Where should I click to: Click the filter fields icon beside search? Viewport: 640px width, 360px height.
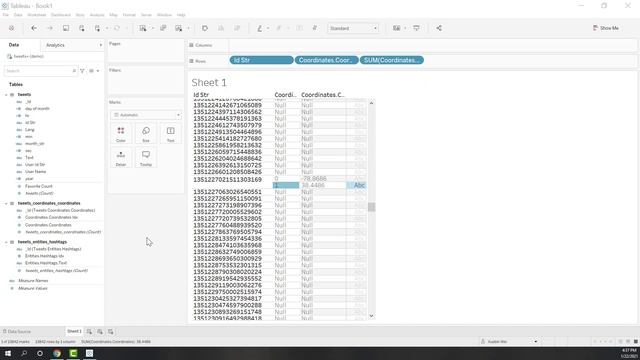point(82,71)
